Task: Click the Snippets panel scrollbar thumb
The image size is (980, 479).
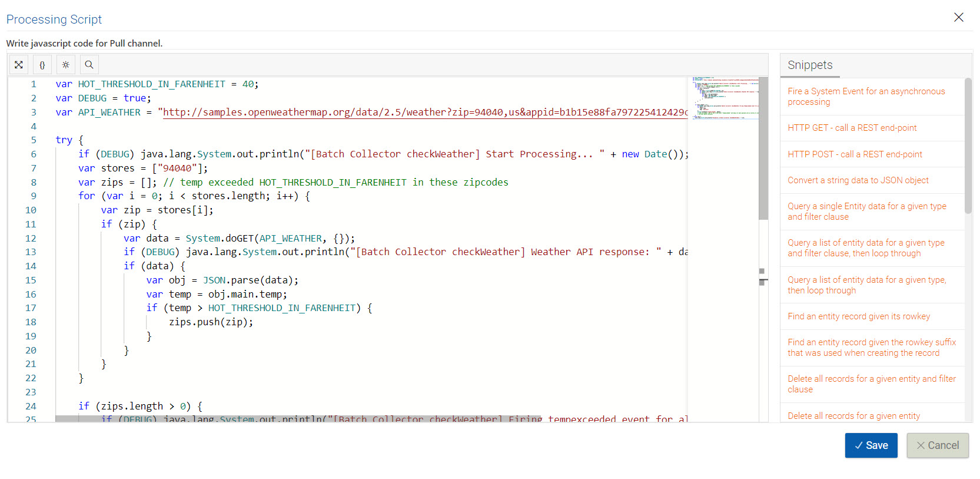Action: [x=968, y=146]
